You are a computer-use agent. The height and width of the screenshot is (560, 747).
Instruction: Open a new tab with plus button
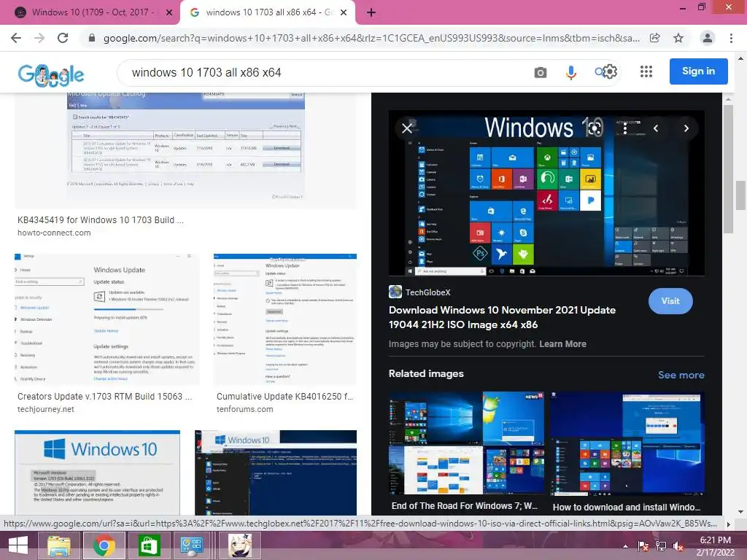(371, 12)
